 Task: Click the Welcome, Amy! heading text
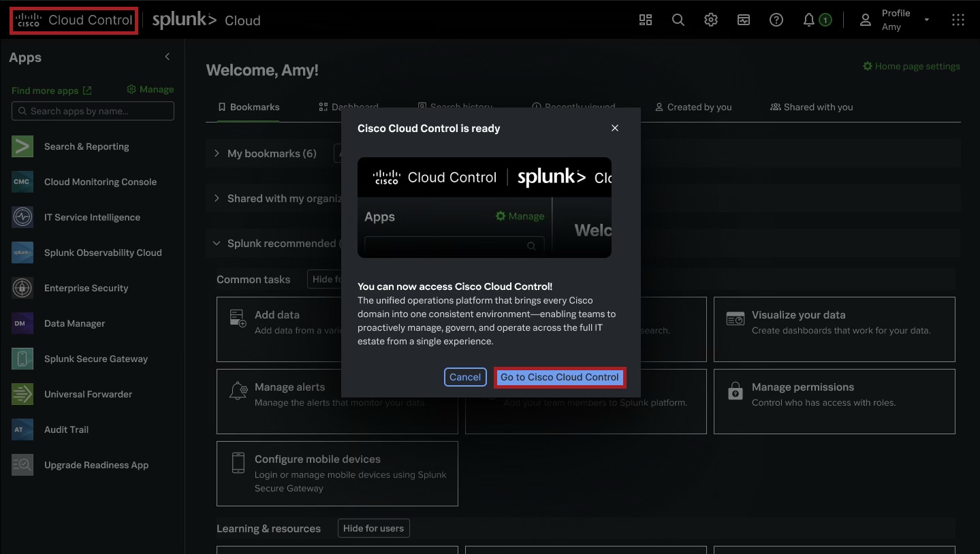[262, 70]
